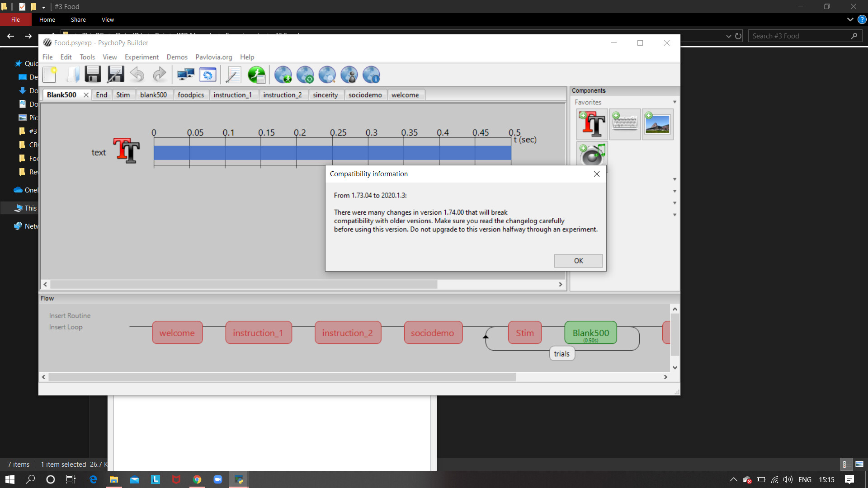Image resolution: width=868 pixels, height=488 pixels.
Task: Open Experiment Settings gear icon
Action: coord(208,75)
